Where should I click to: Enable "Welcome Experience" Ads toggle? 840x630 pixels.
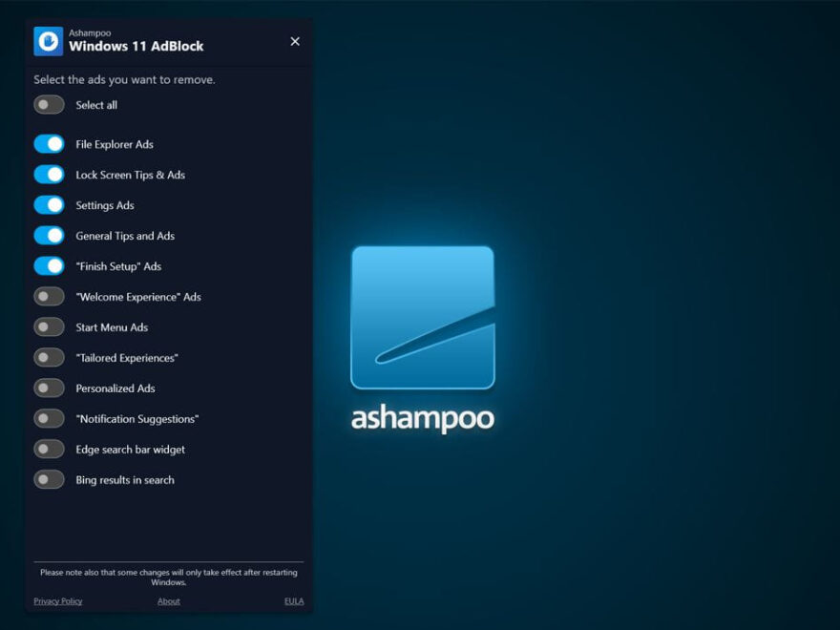coord(49,297)
